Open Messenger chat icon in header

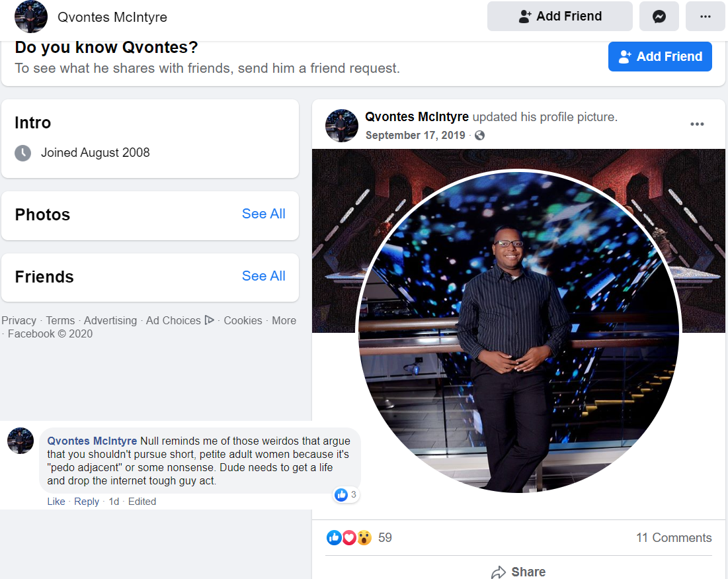click(x=659, y=17)
